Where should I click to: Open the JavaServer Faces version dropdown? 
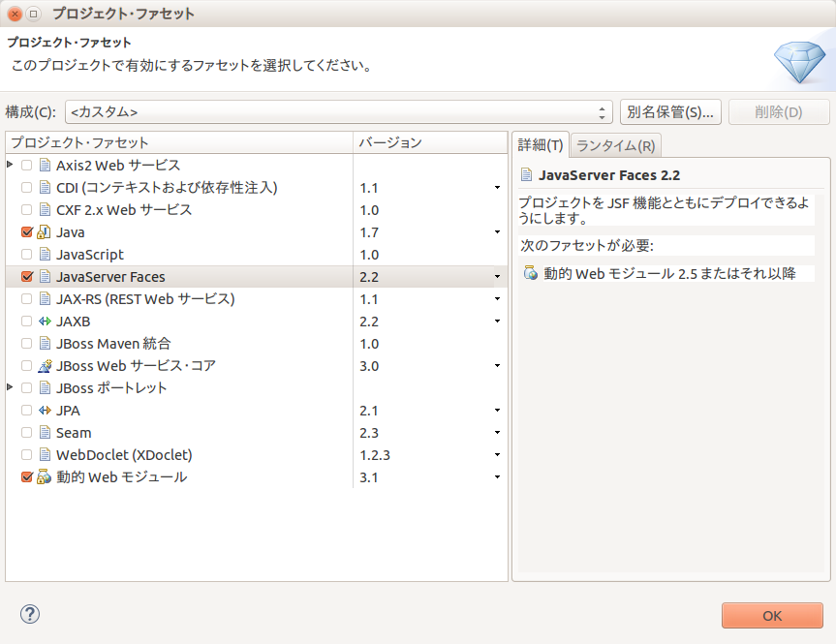coord(496,277)
